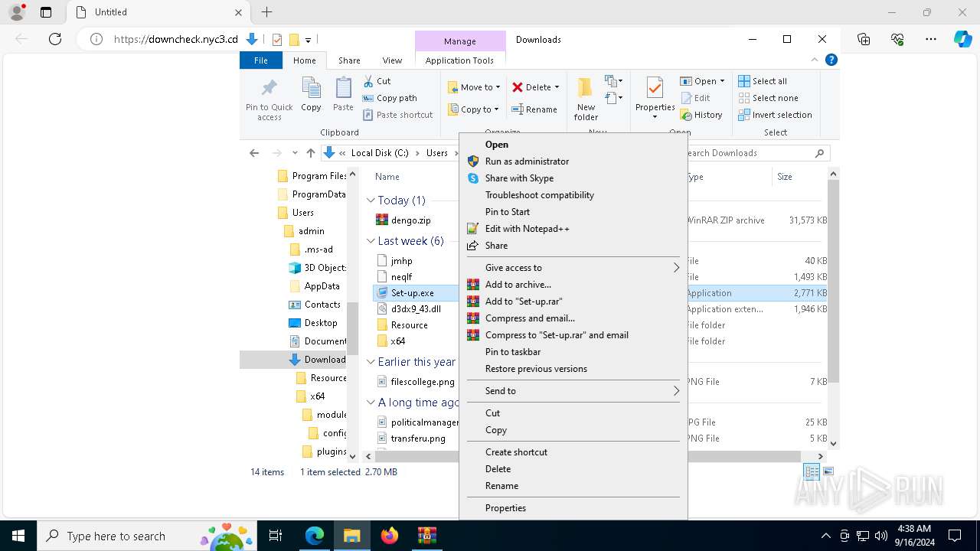The width and height of the screenshot is (980, 551).
Task: Click the Windows Start button
Action: click(x=18, y=536)
